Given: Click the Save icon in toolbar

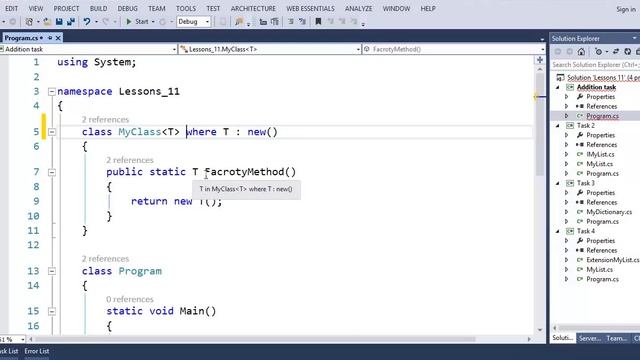Looking at the screenshot, I should [59, 22].
